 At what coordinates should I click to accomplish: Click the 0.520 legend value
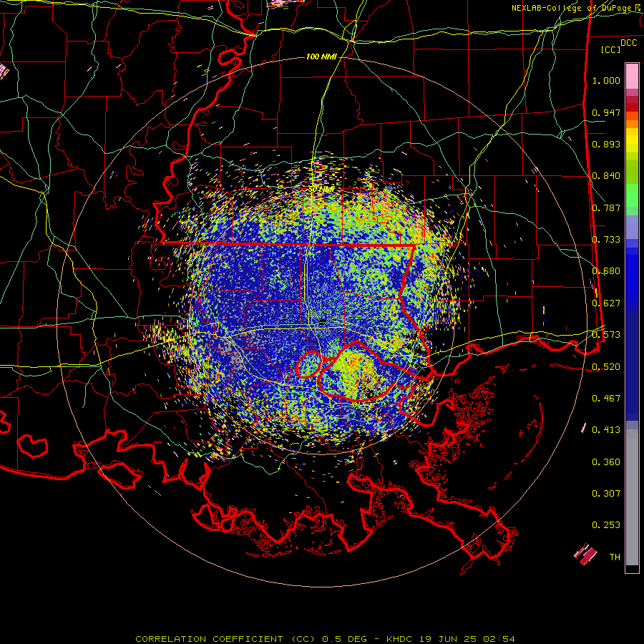tap(606, 367)
